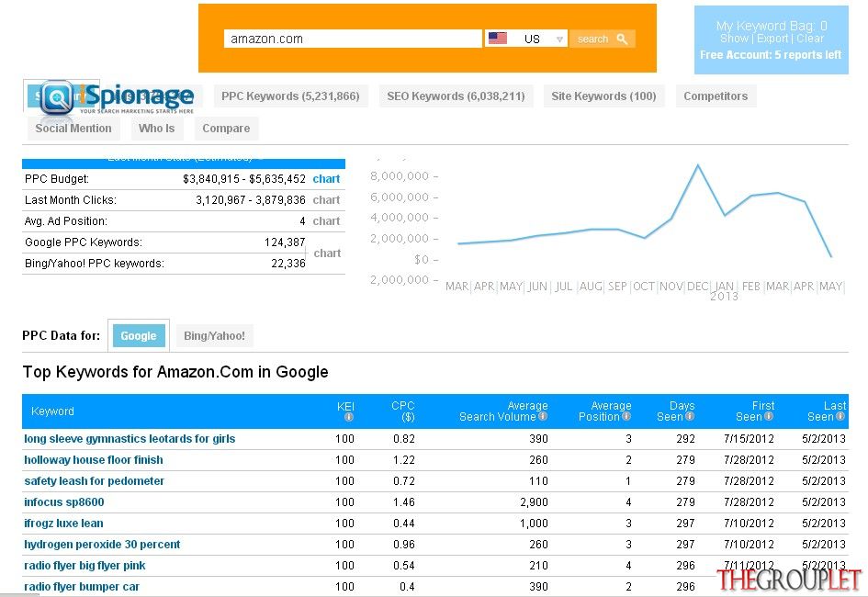Open the chart link for Avg. Ad Position

326,220
